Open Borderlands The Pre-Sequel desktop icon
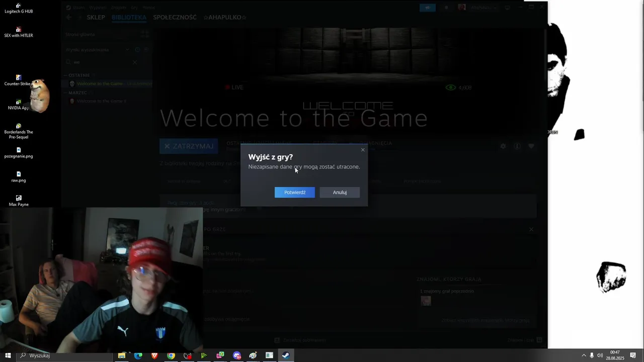 pos(19,131)
